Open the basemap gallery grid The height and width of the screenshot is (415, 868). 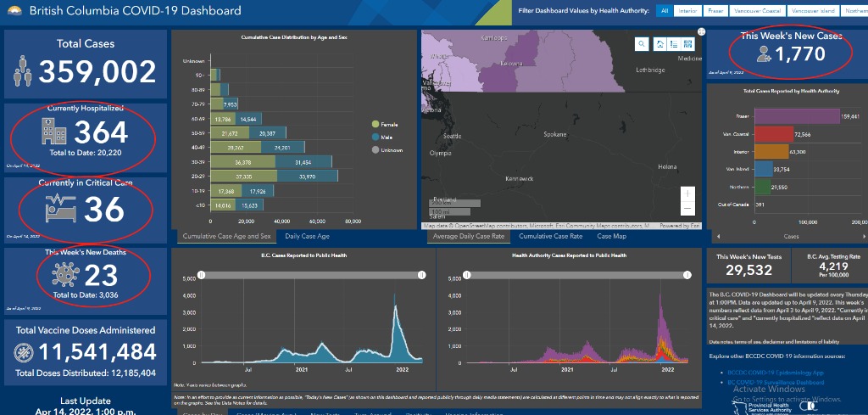click(688, 44)
